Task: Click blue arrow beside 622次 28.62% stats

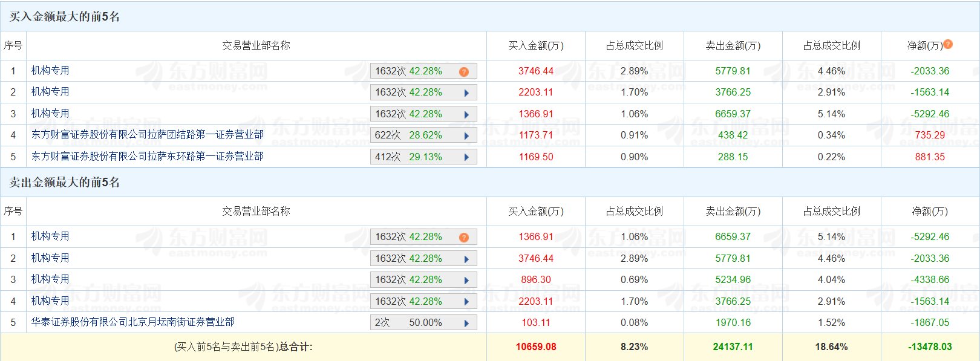Action: pyautogui.click(x=466, y=136)
